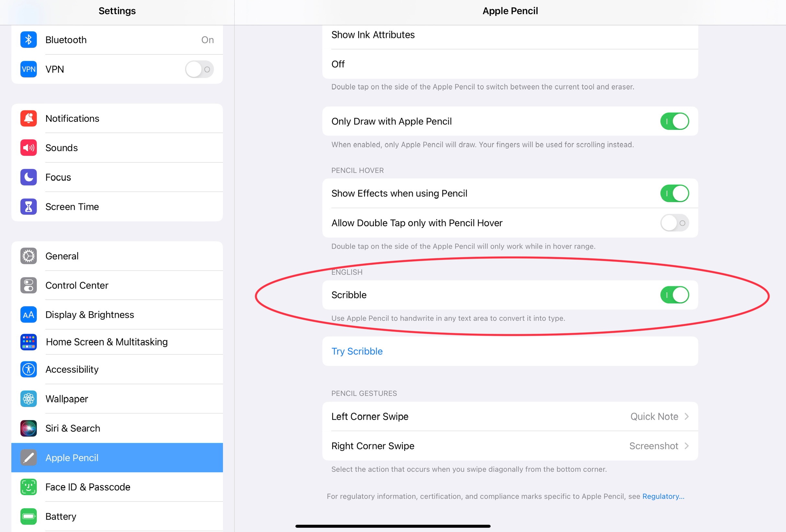786x532 pixels.
Task: Tap the Sounds speaker icon
Action: point(29,148)
